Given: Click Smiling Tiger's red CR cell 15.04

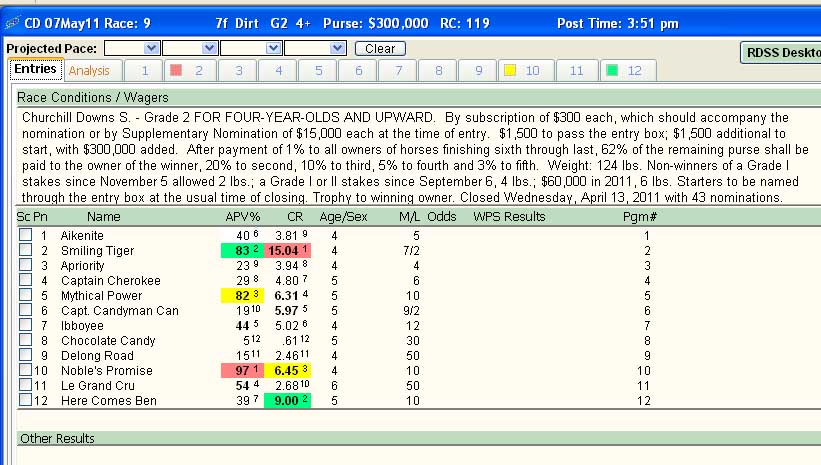Looking at the screenshot, I should pyautogui.click(x=287, y=251).
